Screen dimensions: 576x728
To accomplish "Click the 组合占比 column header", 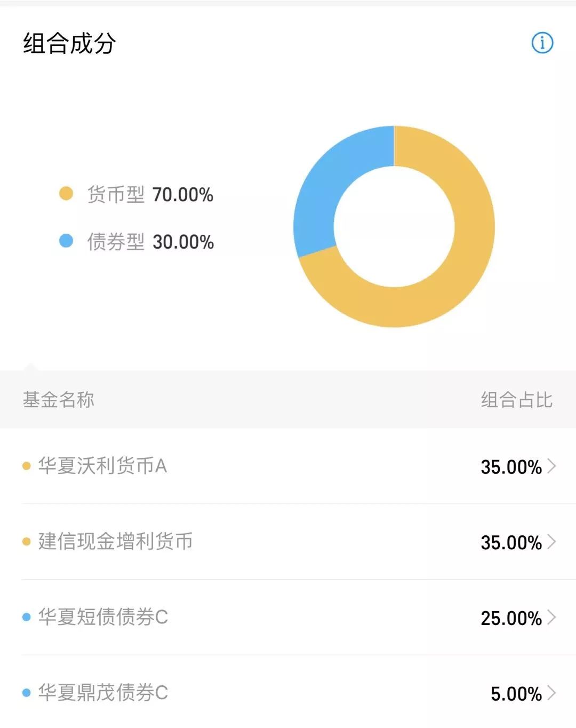I will 517,399.
